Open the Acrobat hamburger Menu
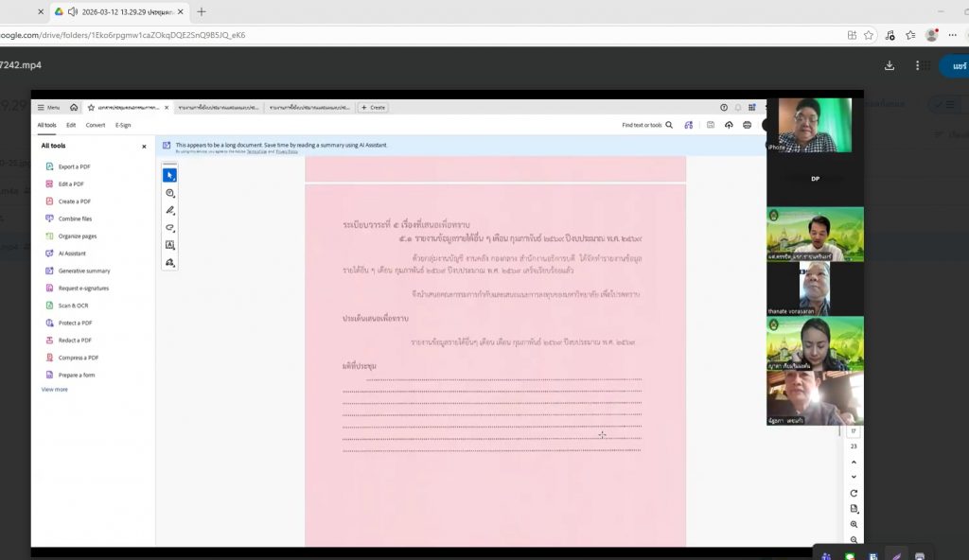 tap(47, 108)
